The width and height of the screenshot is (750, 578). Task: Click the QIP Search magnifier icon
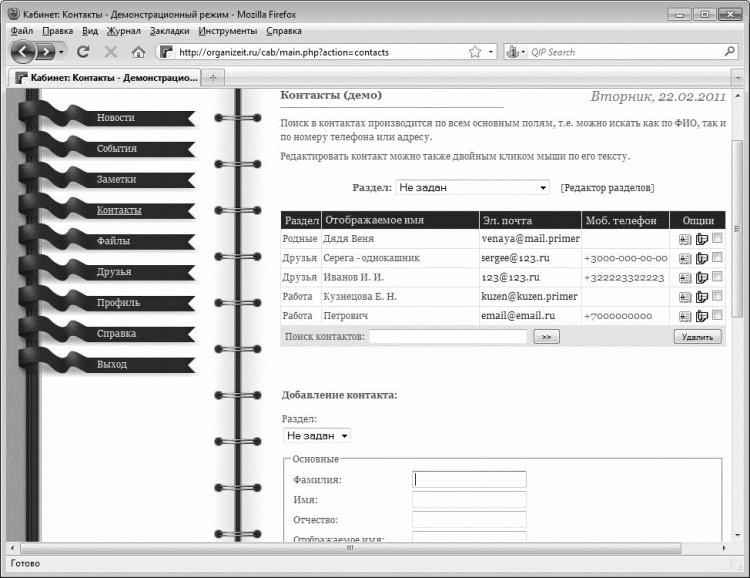[x=729, y=51]
